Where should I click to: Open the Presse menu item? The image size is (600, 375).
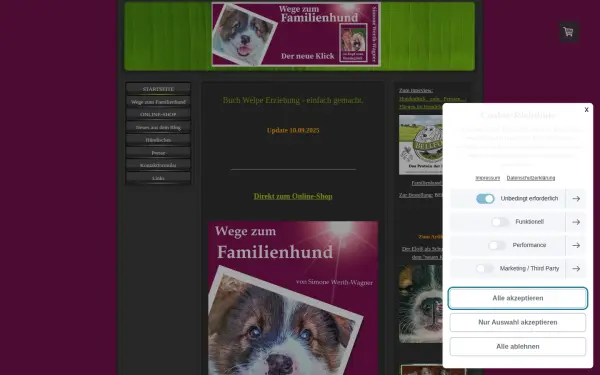click(158, 153)
